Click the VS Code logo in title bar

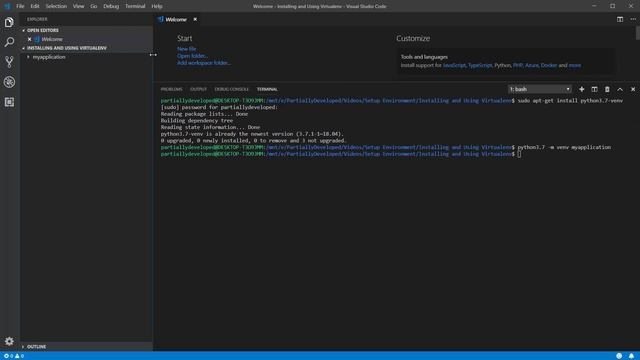(7, 6)
